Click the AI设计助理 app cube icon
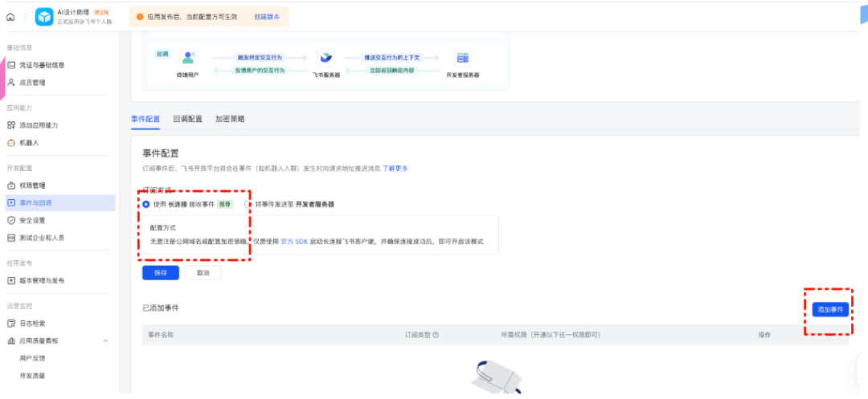This screenshot has width=868, height=399. (x=44, y=17)
